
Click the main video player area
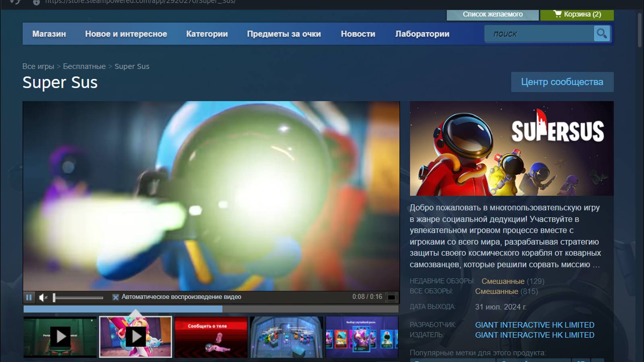pyautogui.click(x=211, y=196)
